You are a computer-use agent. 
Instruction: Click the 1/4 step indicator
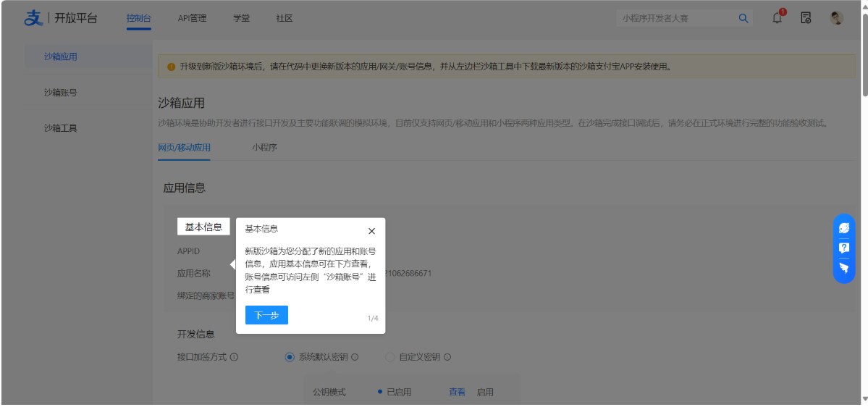tap(373, 319)
